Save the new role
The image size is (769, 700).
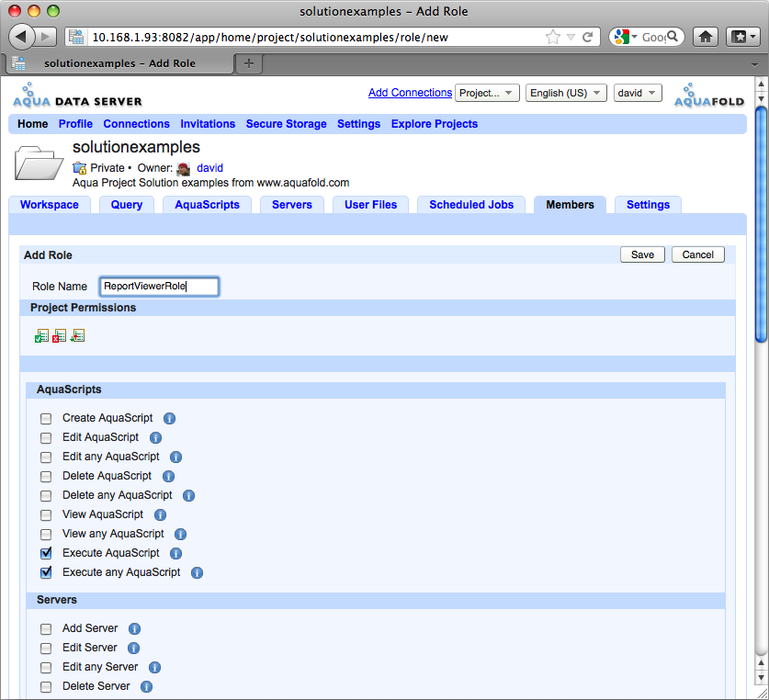tap(642, 254)
